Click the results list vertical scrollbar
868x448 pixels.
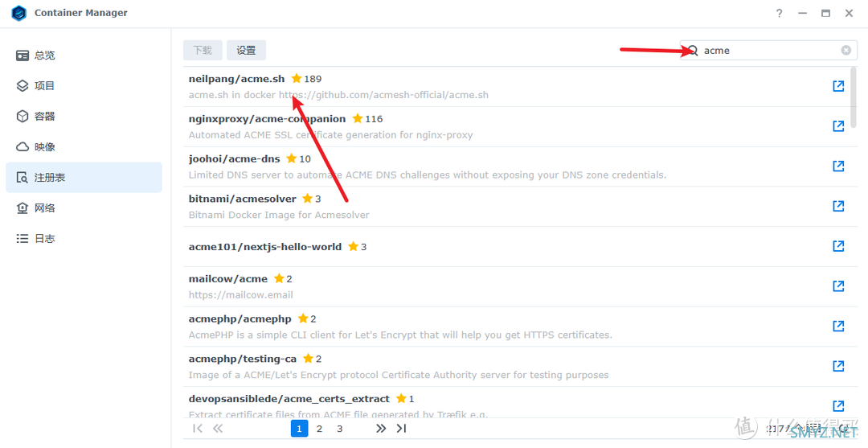(x=853, y=97)
